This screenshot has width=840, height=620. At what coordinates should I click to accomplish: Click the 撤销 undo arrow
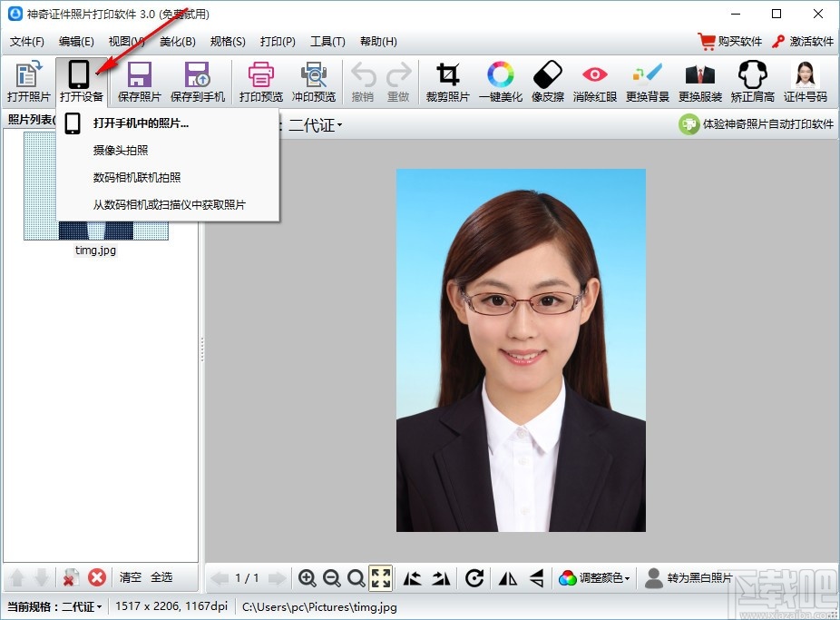[x=363, y=75]
